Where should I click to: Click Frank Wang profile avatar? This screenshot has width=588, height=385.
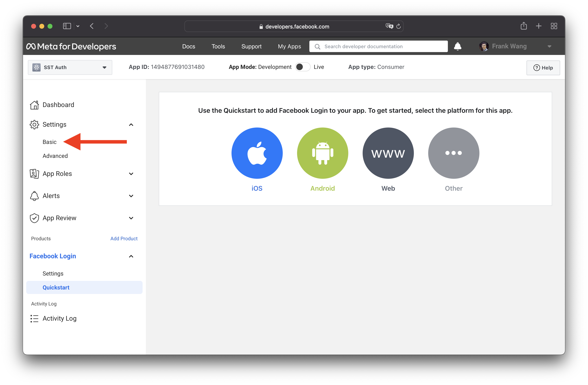pos(484,46)
